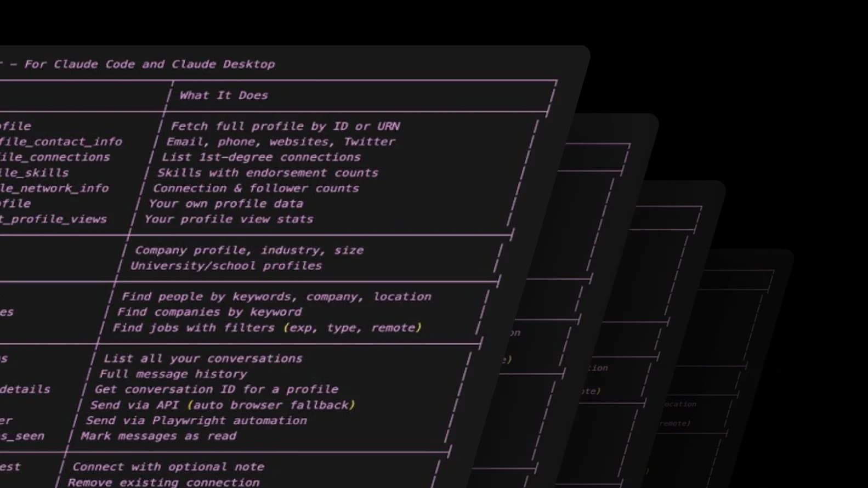This screenshot has width=868, height=488.
Task: Select 'Full message history' row
Action: point(173,374)
